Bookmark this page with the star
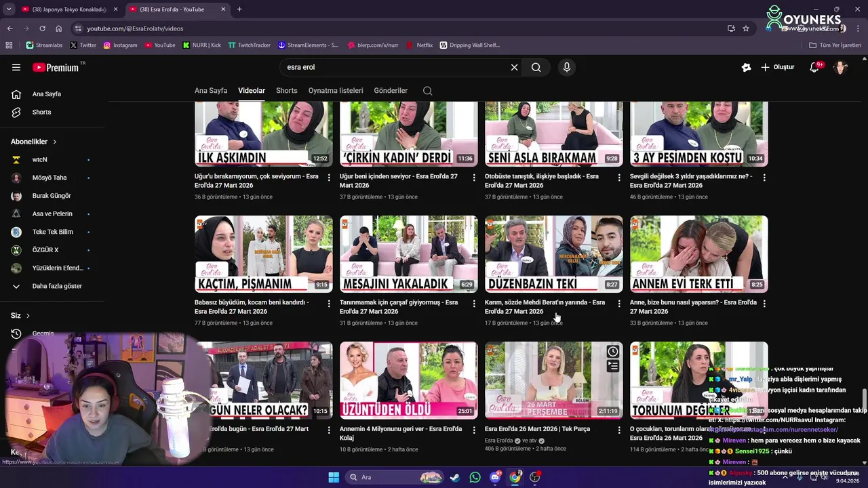The height and width of the screenshot is (488, 868). [746, 28]
